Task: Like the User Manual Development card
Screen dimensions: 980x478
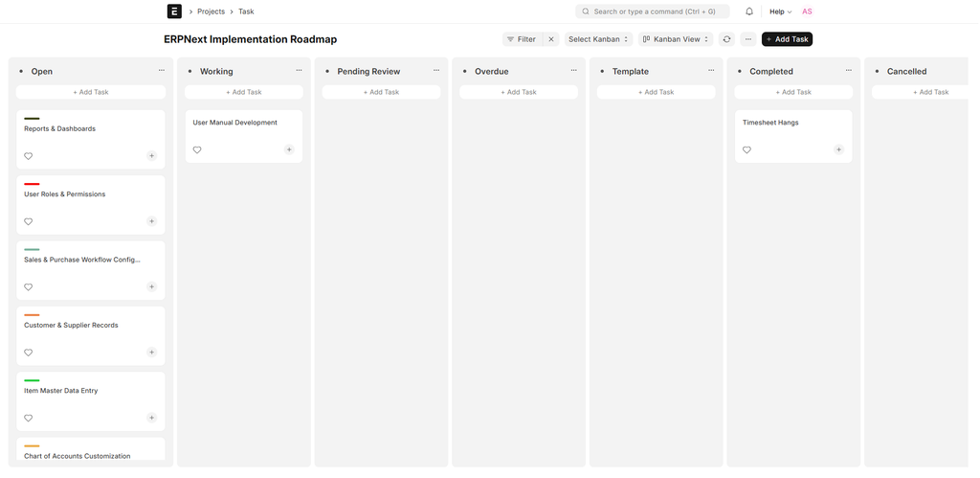Action: 197,150
